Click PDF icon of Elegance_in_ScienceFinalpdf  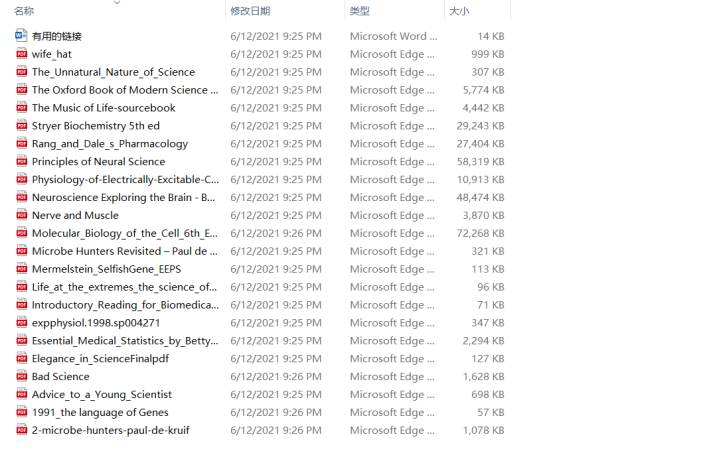(x=21, y=358)
